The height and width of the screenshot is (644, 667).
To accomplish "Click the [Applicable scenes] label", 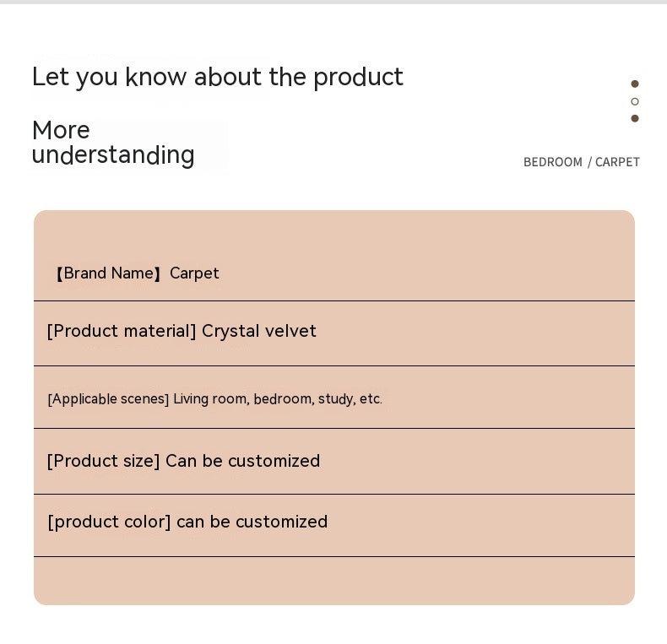I will 108,398.
